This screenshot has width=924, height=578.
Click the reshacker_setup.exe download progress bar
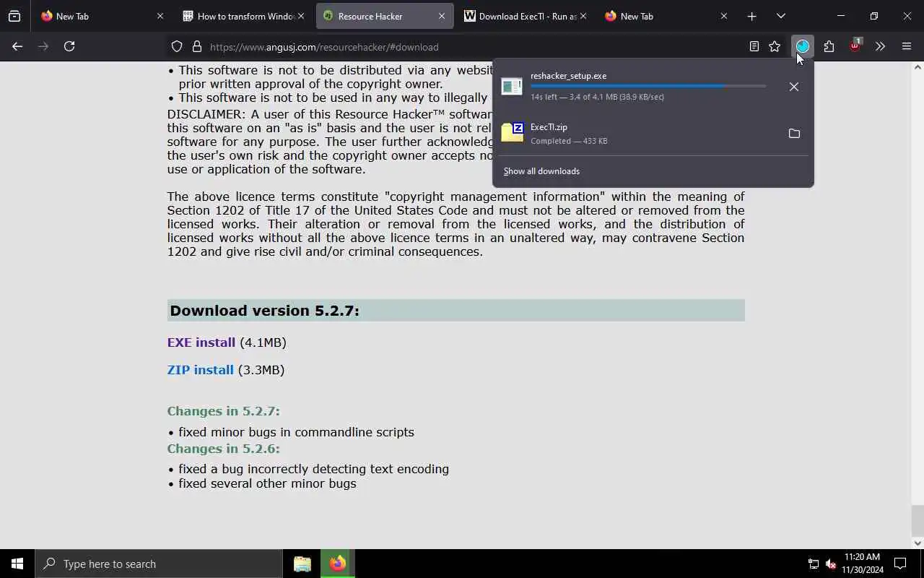tap(648, 86)
